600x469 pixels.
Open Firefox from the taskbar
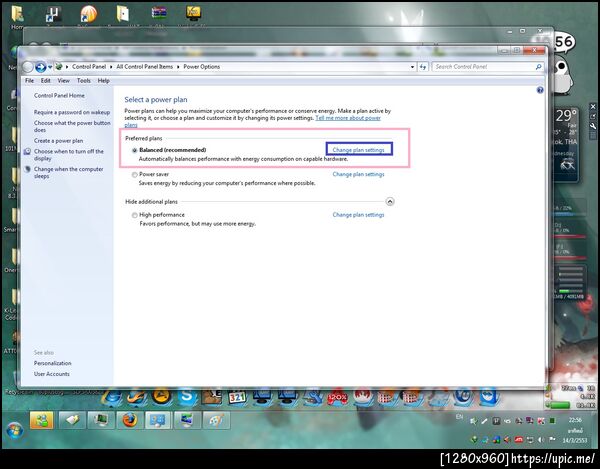pyautogui.click(x=130, y=420)
